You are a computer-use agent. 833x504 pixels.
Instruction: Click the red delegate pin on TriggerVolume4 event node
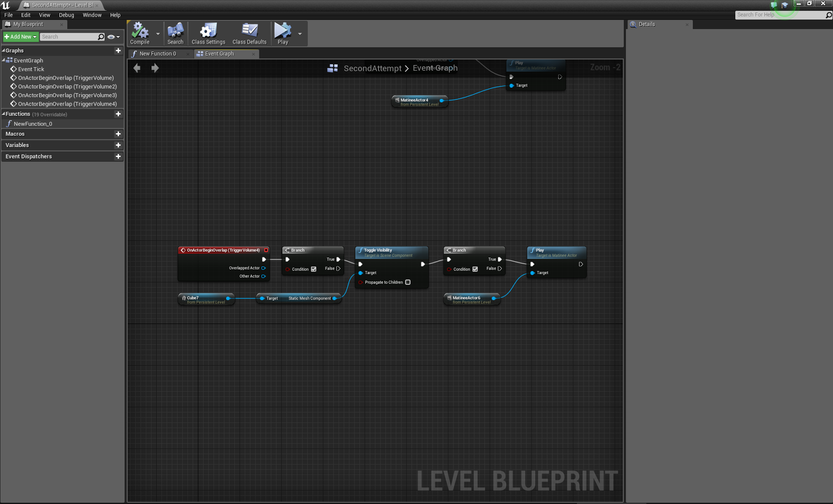click(266, 250)
